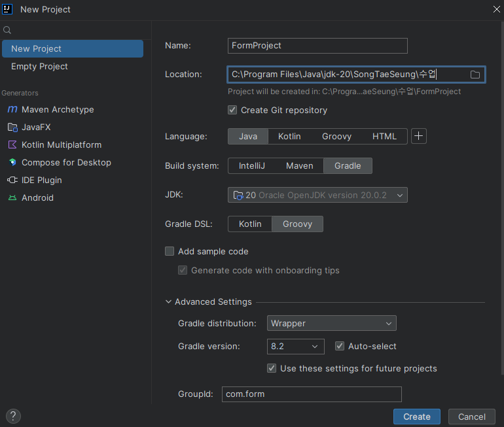
Task: Toggle Use these settings for future projects
Action: [272, 368]
